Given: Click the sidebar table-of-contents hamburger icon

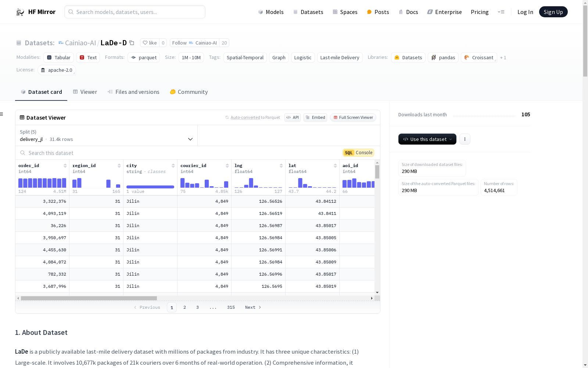Looking at the screenshot, I should point(2,114).
